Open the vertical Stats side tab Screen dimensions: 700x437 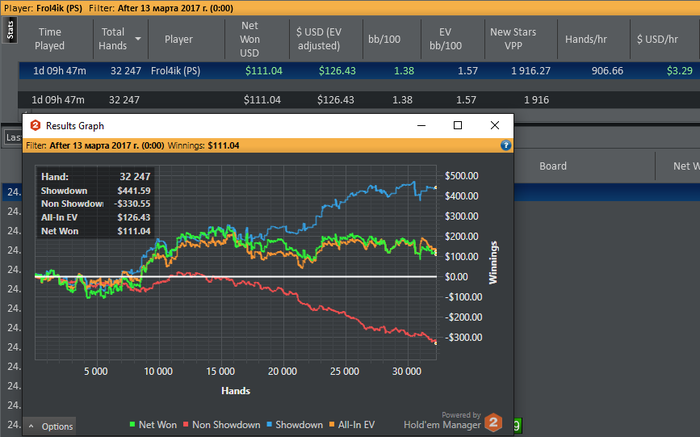point(10,30)
